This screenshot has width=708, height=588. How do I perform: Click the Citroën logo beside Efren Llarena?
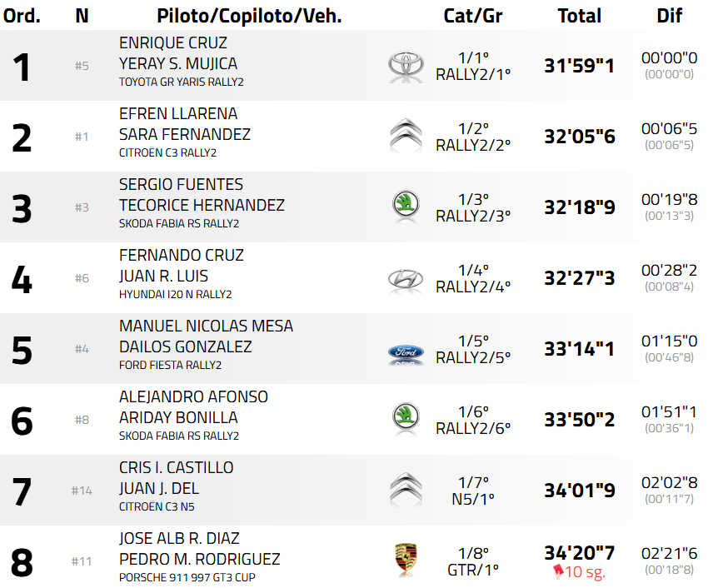406,136
